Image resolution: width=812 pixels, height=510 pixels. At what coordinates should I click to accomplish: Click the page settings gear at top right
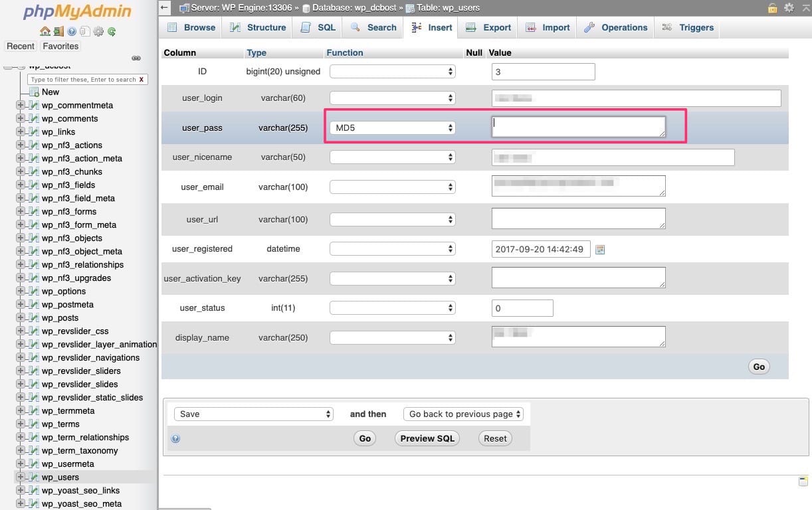(789, 8)
